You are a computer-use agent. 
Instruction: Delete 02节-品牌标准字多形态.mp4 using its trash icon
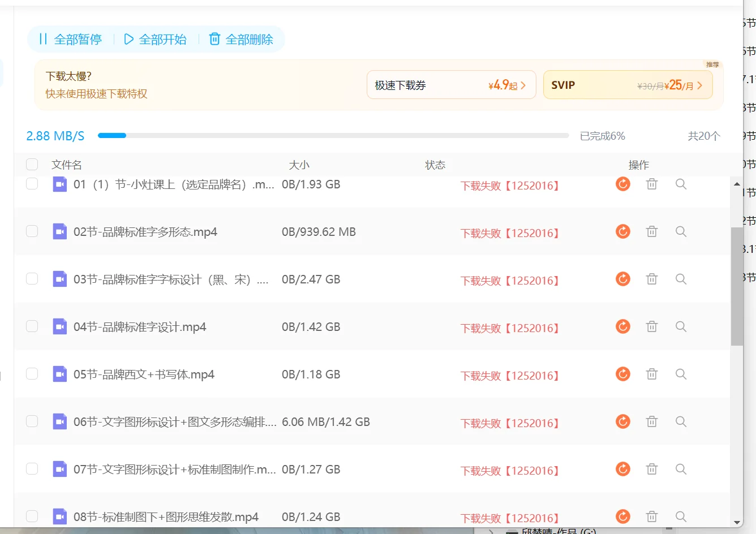(x=651, y=231)
